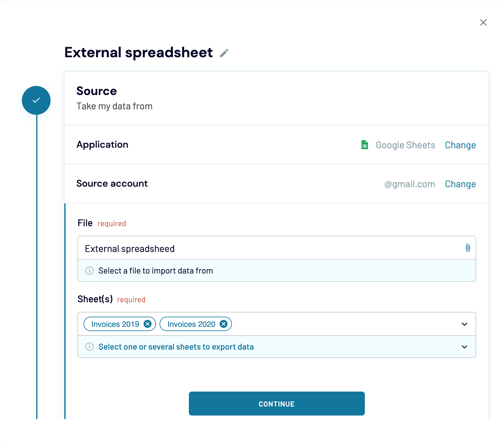504x441 pixels.
Task: Click the info icon beside file import hint
Action: (x=89, y=271)
